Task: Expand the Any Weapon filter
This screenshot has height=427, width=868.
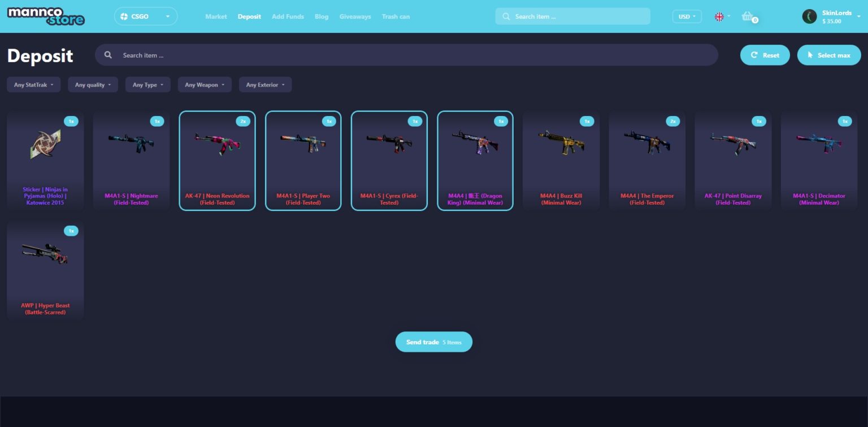Action: pyautogui.click(x=204, y=85)
